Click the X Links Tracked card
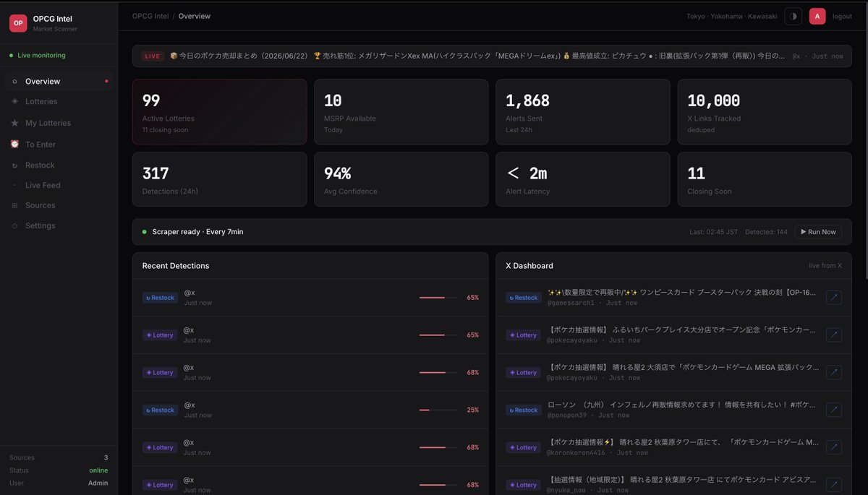 [765, 112]
